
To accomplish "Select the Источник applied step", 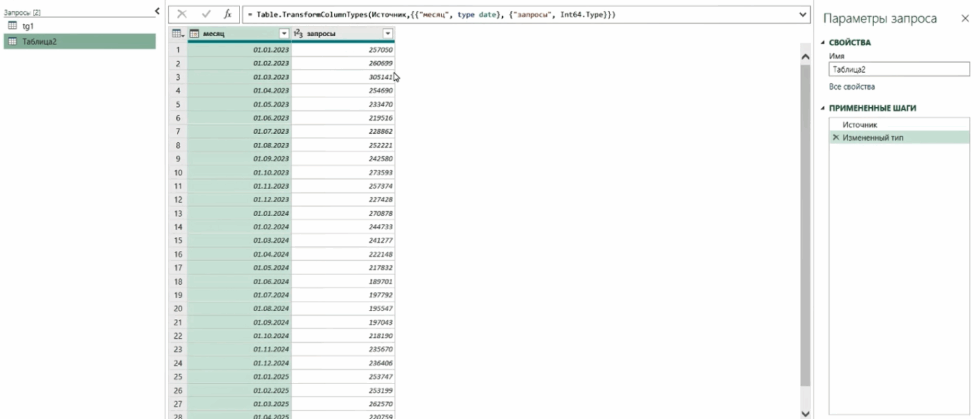I will click(x=899, y=125).
